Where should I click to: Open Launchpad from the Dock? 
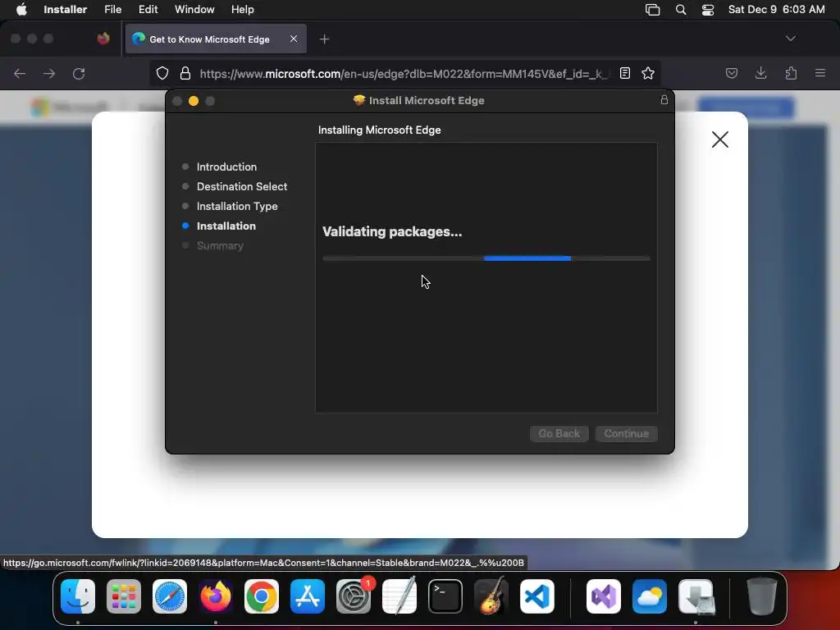tap(124, 596)
